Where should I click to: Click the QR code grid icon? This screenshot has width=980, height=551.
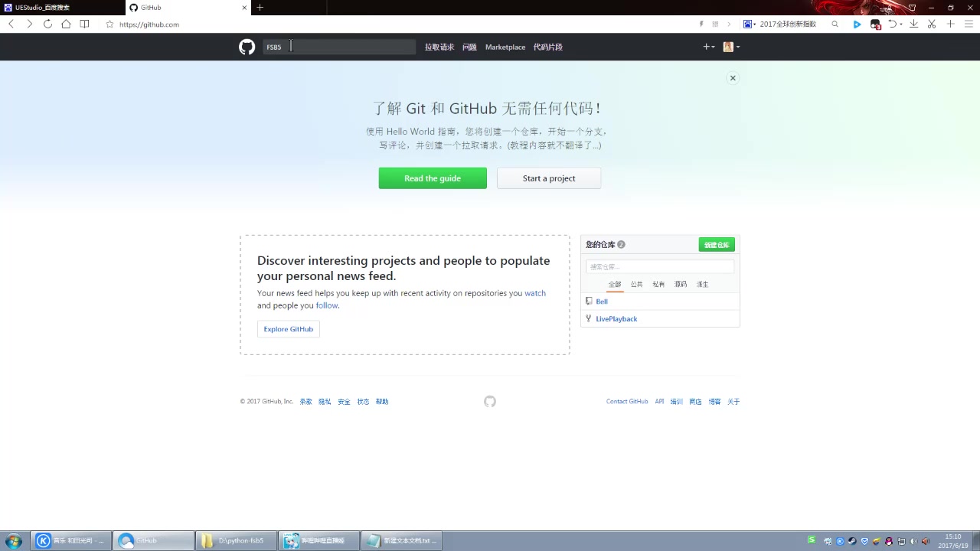[x=716, y=24]
